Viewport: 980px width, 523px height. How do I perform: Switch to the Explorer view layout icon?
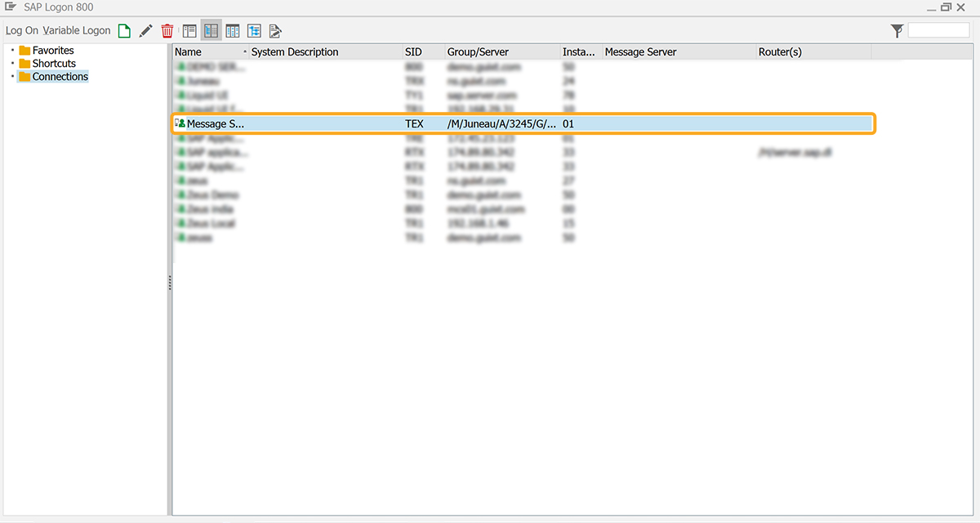pos(189,31)
